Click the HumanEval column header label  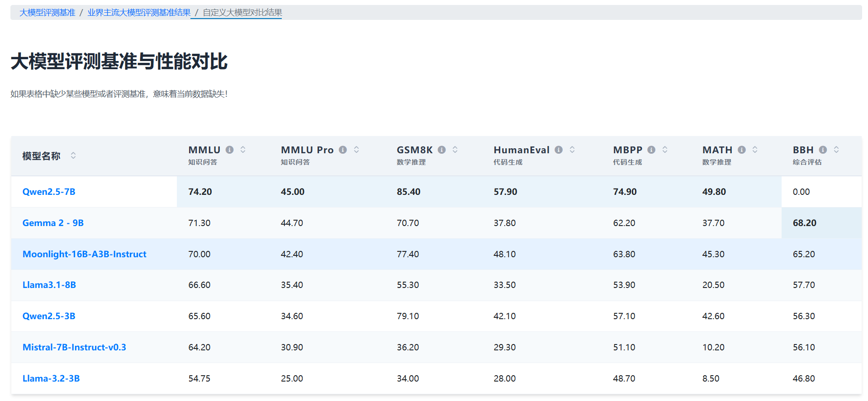click(522, 150)
